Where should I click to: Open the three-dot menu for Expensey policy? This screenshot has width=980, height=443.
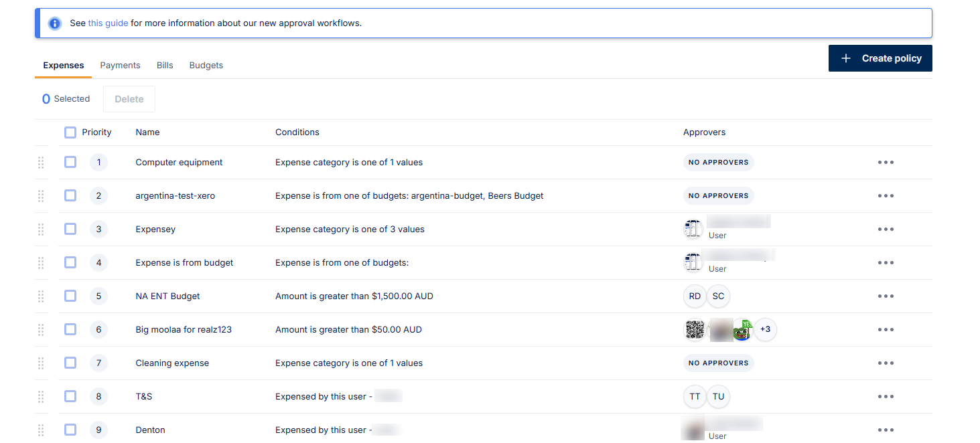pos(886,230)
